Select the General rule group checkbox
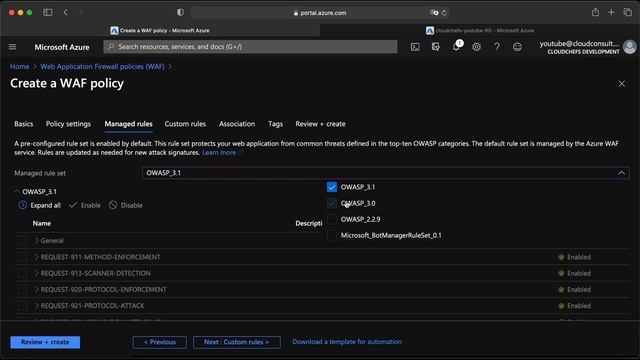Screen dimensions: 640x360 (x=22, y=240)
